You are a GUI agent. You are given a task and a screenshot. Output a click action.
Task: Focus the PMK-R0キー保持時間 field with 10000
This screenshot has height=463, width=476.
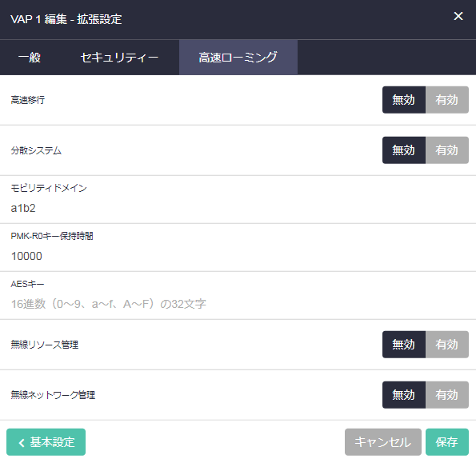coord(238,256)
